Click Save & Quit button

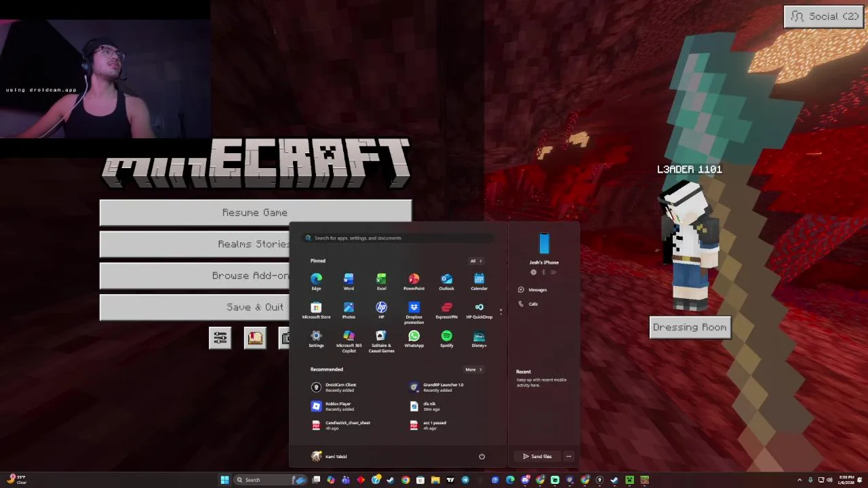(x=195, y=307)
